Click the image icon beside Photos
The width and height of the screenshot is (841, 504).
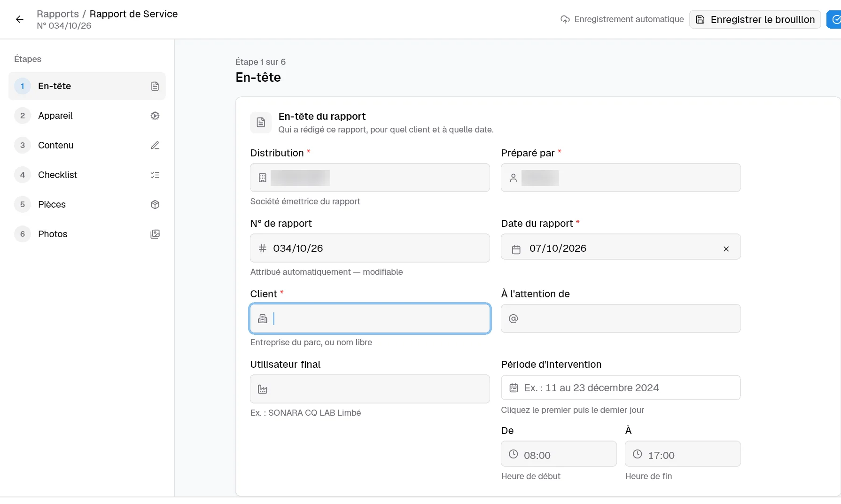tap(155, 234)
